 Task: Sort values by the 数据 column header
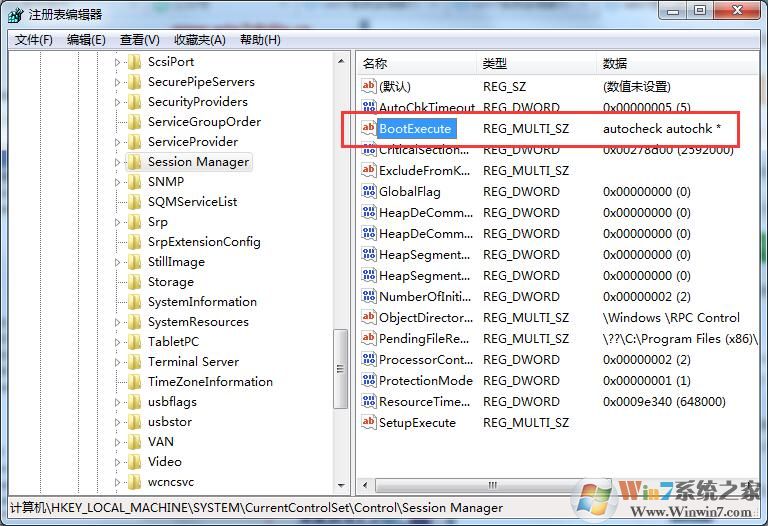point(678,63)
